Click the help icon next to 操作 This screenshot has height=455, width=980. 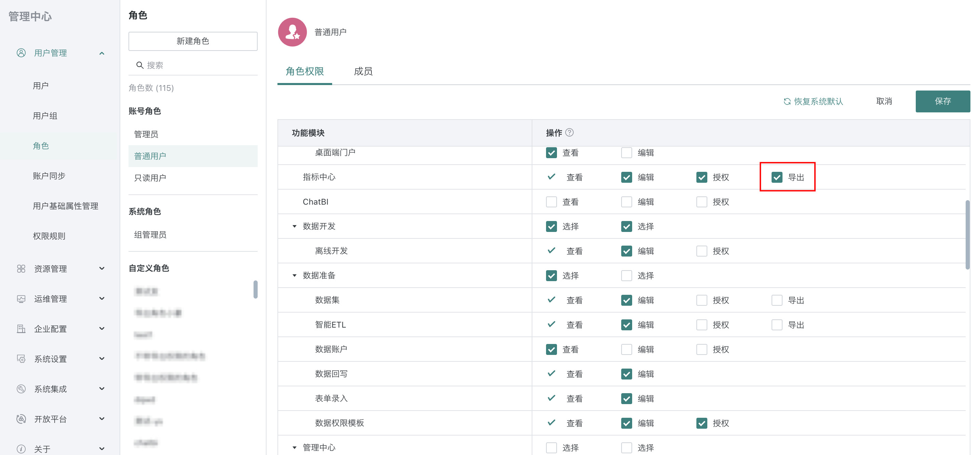coord(570,133)
